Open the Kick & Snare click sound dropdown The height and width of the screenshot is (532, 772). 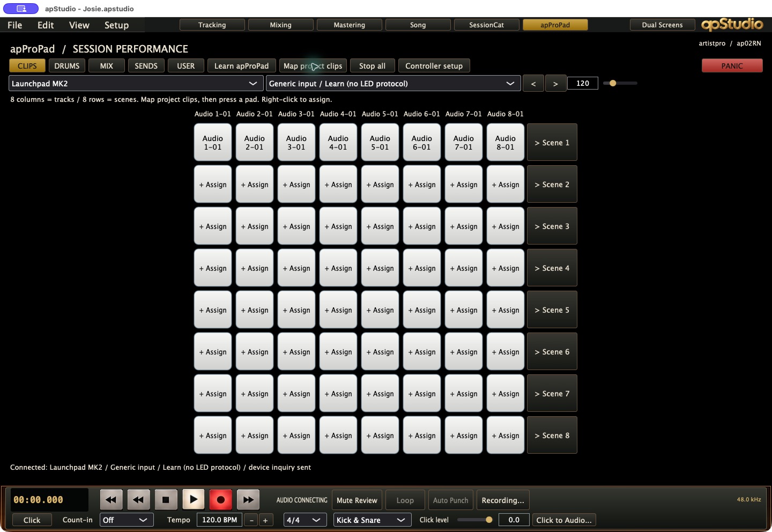pyautogui.click(x=372, y=520)
